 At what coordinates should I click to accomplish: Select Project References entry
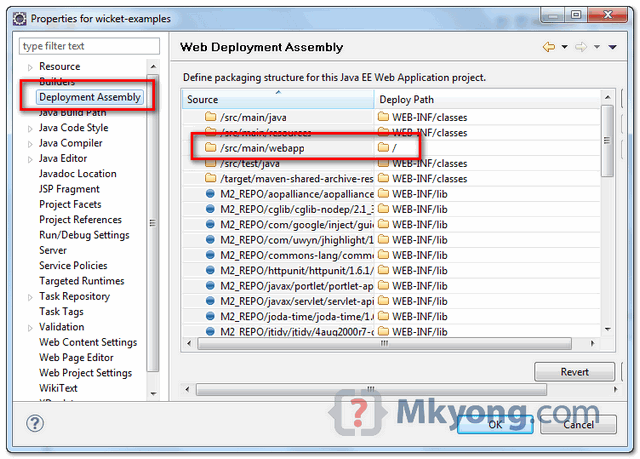pos(80,220)
